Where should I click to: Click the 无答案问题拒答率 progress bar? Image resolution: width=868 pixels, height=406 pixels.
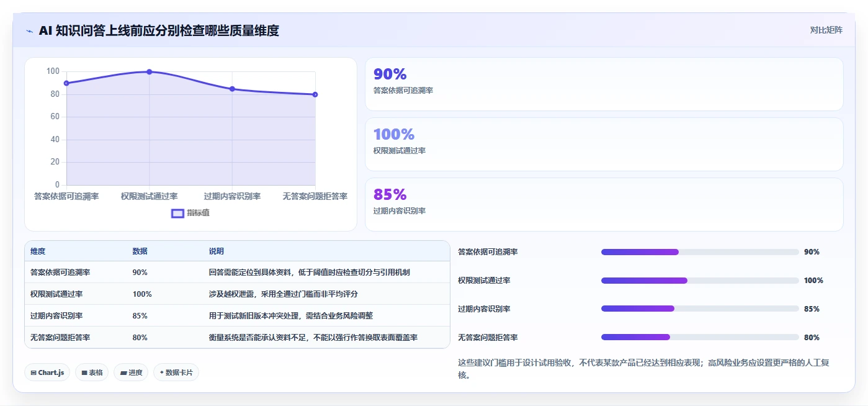tap(700, 337)
